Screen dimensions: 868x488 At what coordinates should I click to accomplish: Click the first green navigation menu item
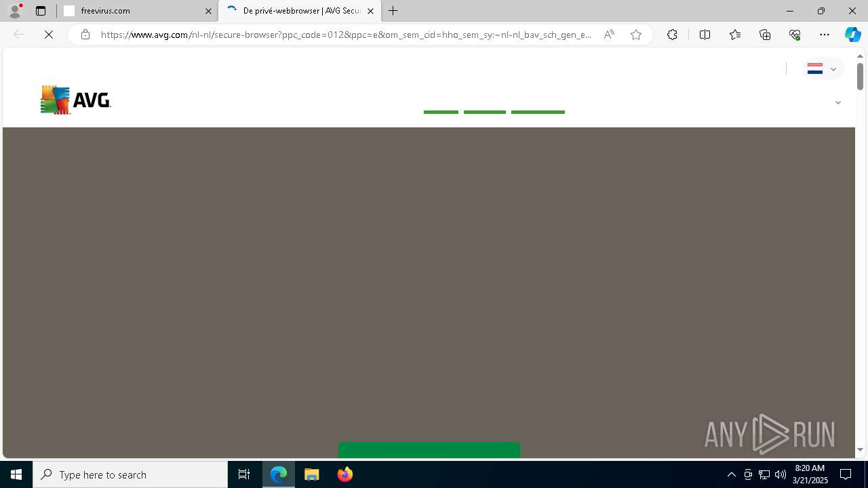coord(441,112)
